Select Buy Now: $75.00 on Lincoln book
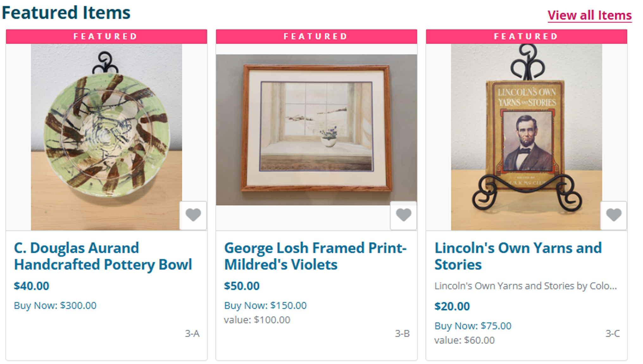Viewport: 643px width, 364px height. (x=473, y=326)
